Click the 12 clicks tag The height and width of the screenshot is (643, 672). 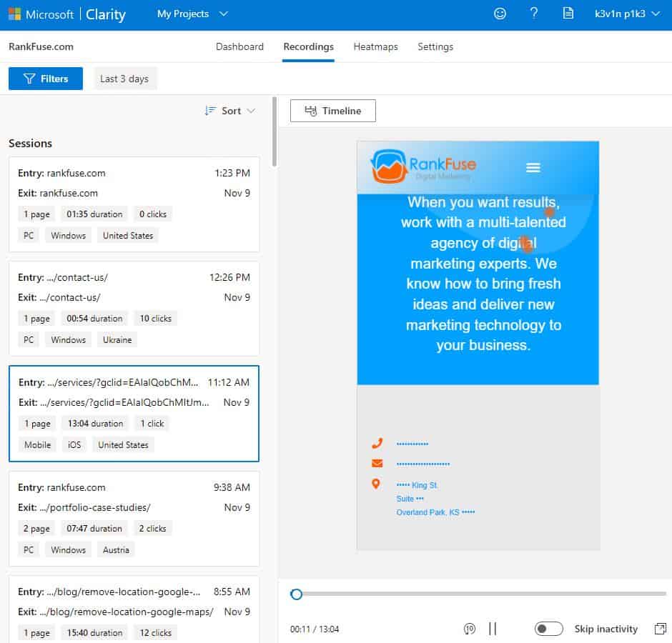[x=156, y=633]
